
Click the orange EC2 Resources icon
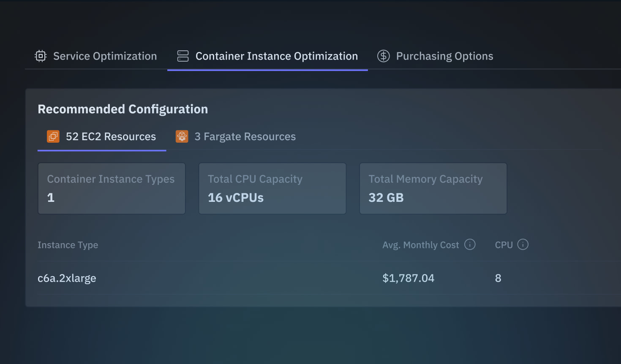click(x=53, y=136)
